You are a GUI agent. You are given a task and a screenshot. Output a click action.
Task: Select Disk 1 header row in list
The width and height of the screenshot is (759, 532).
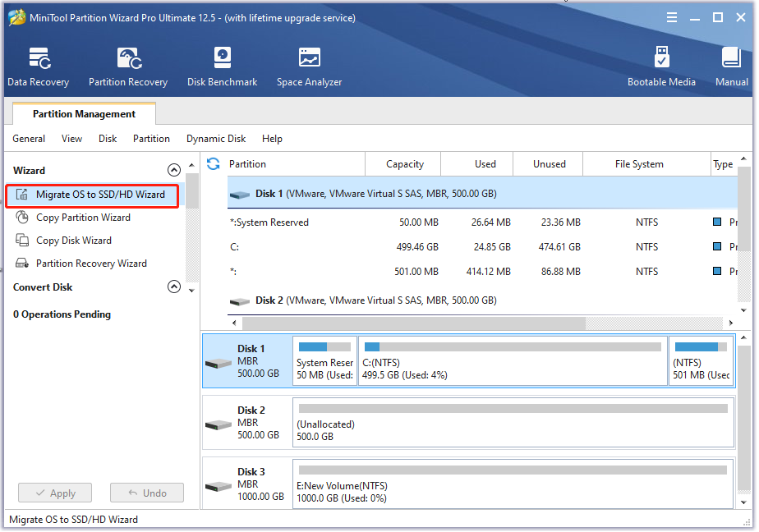[x=483, y=194]
